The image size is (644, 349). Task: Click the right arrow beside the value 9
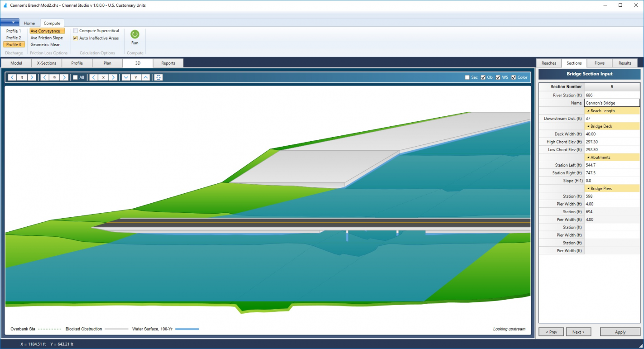click(64, 77)
